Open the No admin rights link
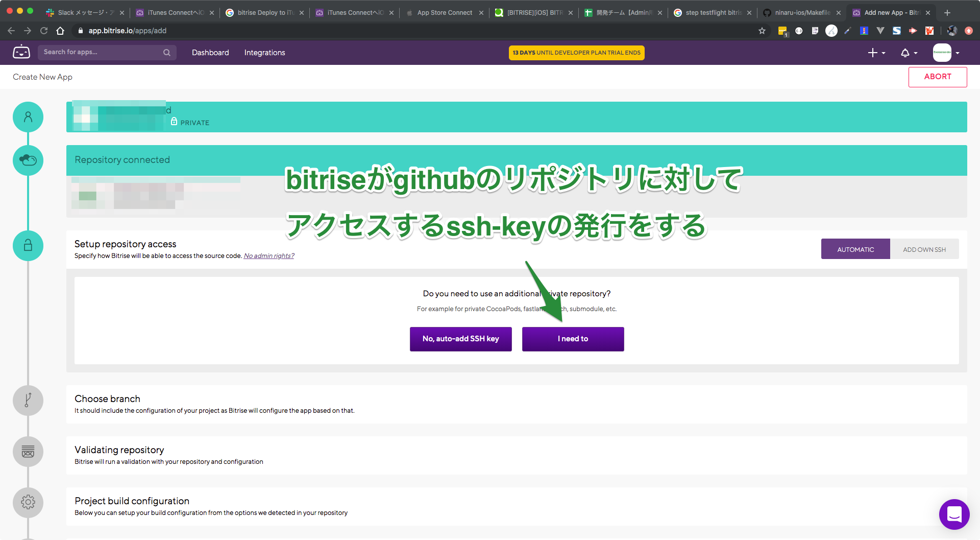980x540 pixels. click(269, 256)
